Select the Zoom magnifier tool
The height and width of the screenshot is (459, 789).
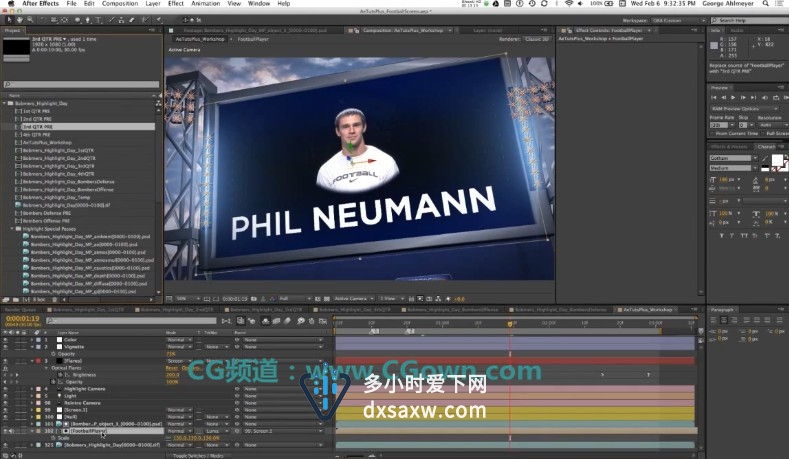(x=30, y=20)
